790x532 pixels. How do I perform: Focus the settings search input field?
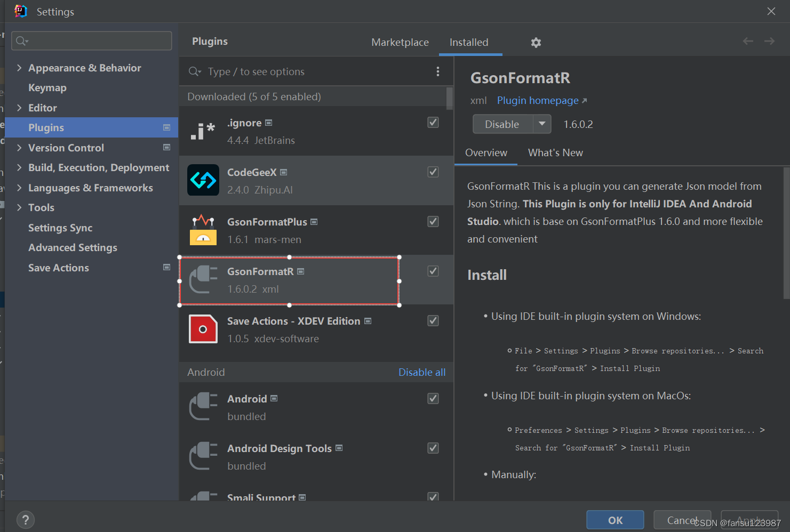coord(92,41)
